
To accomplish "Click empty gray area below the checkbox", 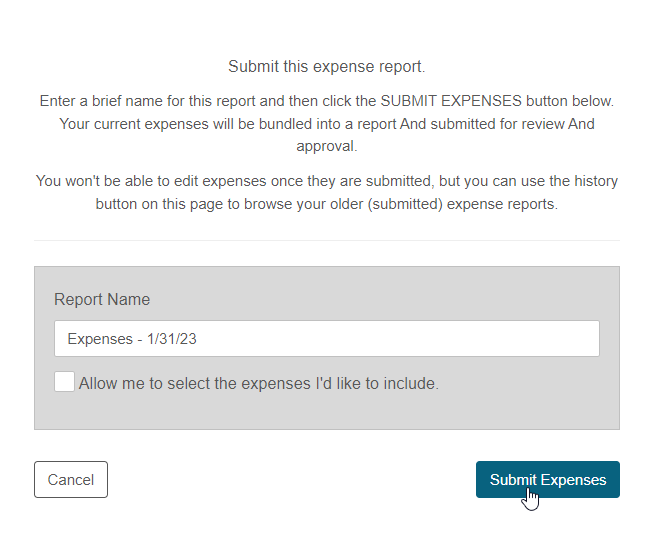I will pos(327,411).
